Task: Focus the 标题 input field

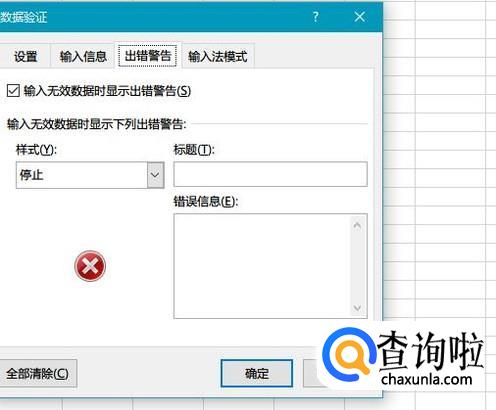Action: [270, 174]
